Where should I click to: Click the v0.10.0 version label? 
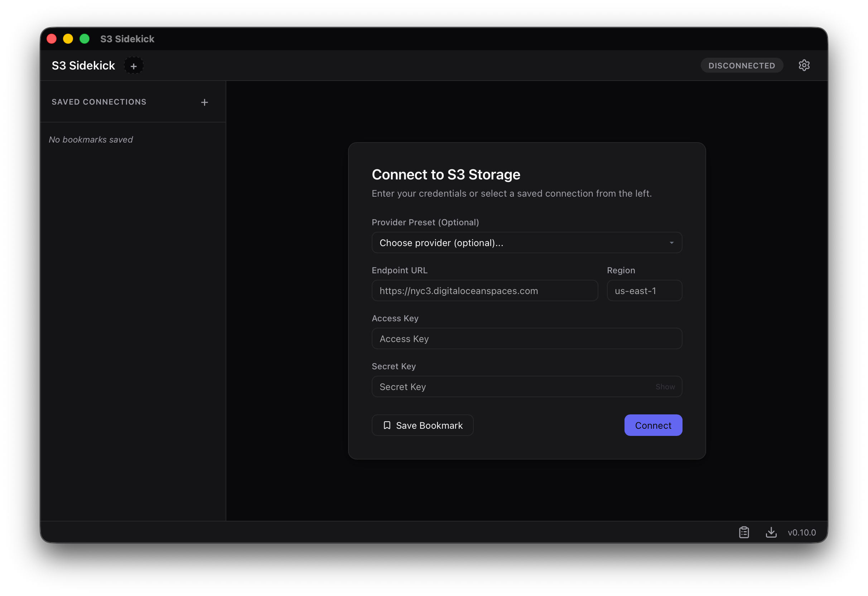pos(801,533)
